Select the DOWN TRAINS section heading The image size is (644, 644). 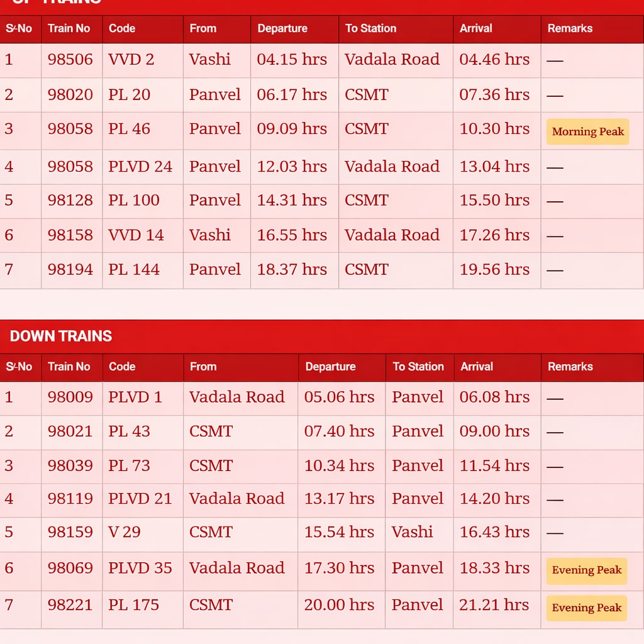tap(61, 336)
